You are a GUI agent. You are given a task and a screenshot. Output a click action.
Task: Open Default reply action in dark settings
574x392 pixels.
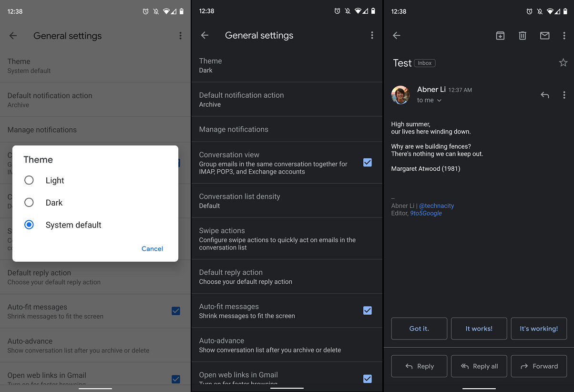point(287,277)
